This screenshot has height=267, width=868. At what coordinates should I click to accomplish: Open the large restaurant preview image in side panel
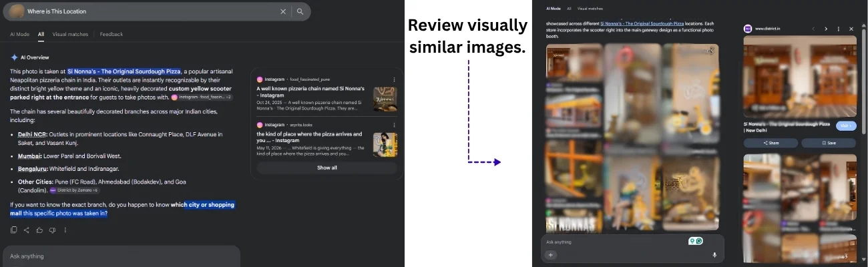(x=800, y=77)
